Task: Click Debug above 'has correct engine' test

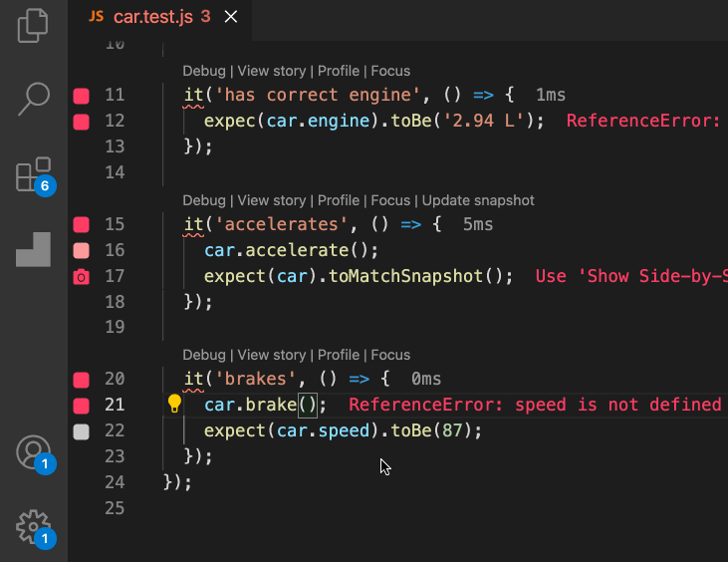Action: 204,71
